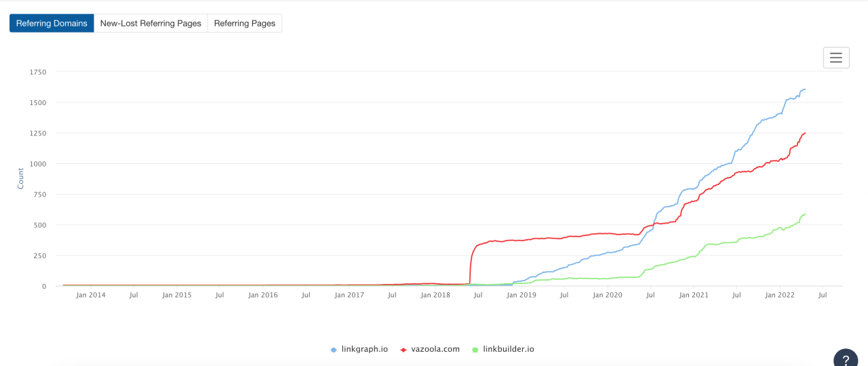The width and height of the screenshot is (868, 366).
Task: Toggle linkgraph.io series label in legend
Action: point(364,350)
